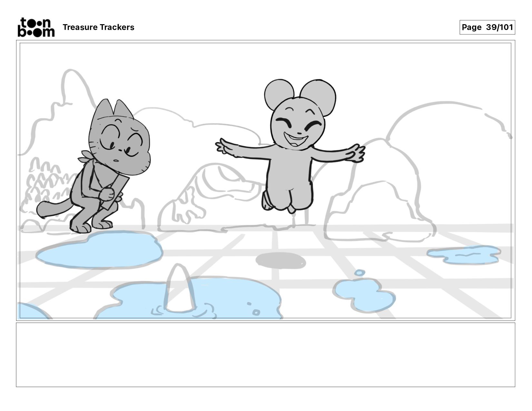Click the 'Page 39/101' page indicator
The height and width of the screenshot is (411, 532).
[487, 27]
